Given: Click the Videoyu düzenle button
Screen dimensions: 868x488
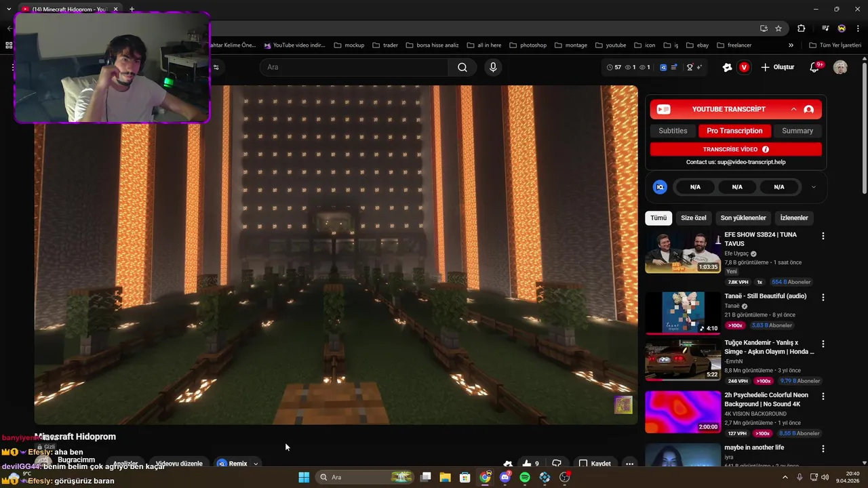Looking at the screenshot, I should [179, 464].
